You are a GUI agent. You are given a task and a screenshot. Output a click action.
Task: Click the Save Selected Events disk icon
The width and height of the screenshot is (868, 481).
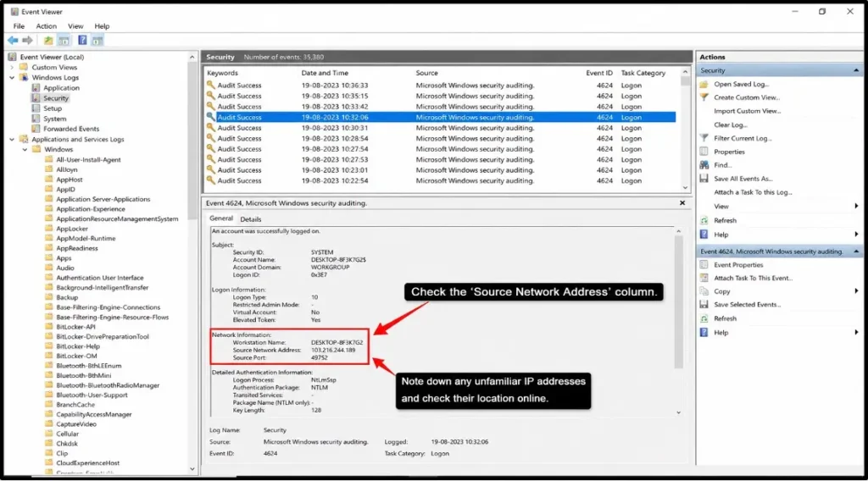(x=704, y=305)
